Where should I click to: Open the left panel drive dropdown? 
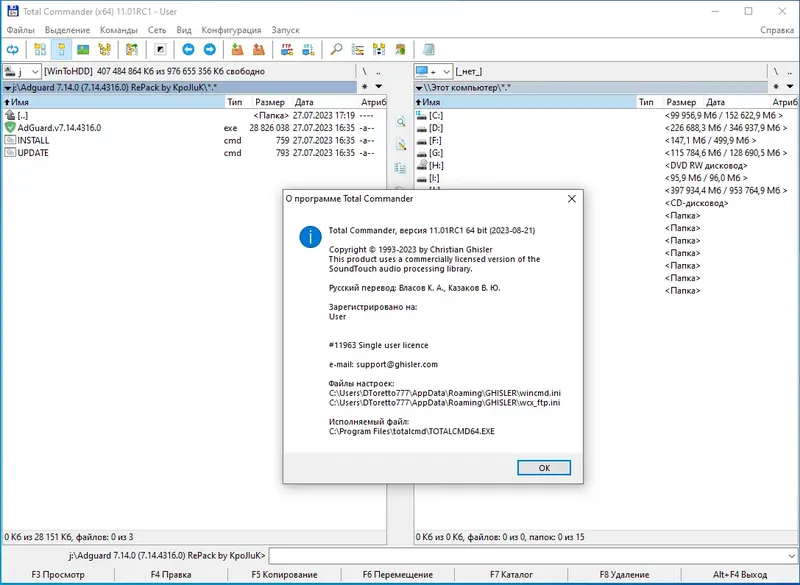(22, 71)
